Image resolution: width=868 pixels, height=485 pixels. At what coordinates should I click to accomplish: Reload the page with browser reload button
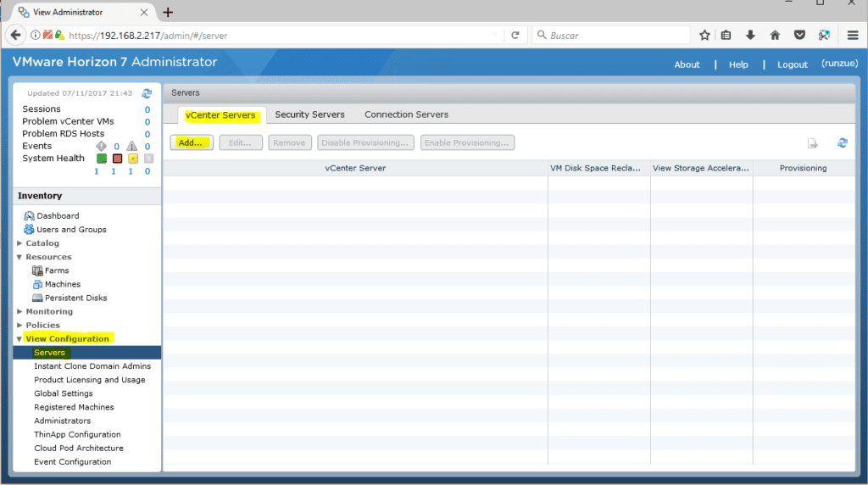pyautogui.click(x=515, y=36)
